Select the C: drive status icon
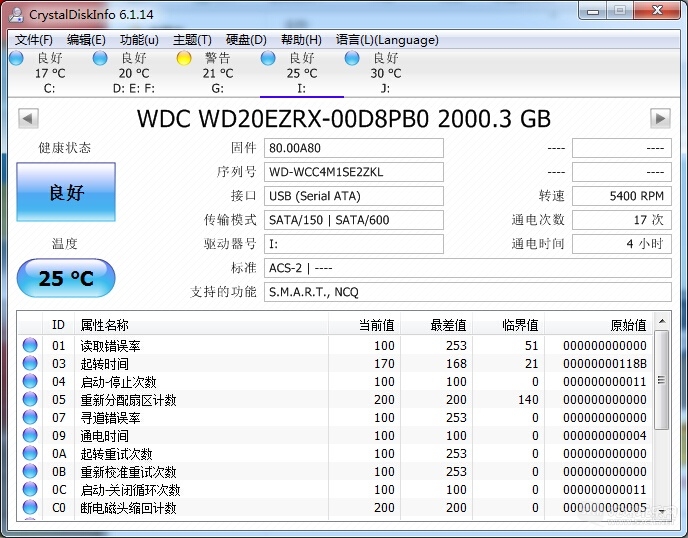Screen dimensions: 688x538 point(16,58)
